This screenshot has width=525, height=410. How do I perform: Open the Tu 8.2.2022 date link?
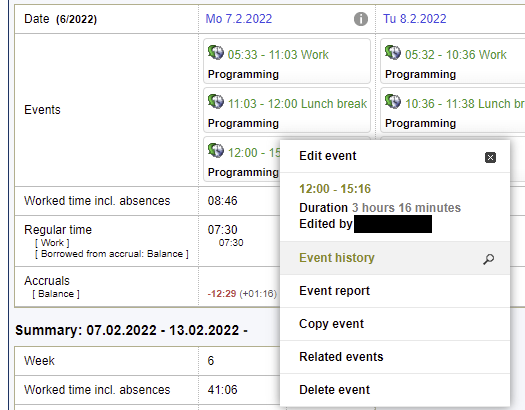coord(415,19)
